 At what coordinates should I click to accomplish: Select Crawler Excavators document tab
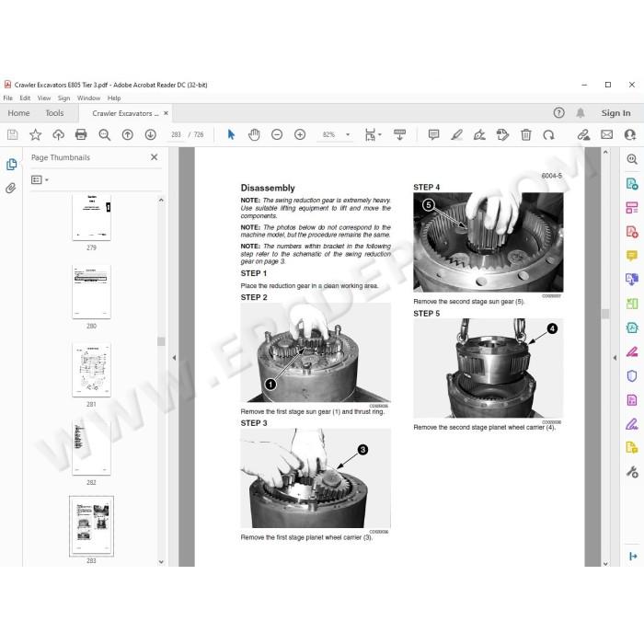pyautogui.click(x=125, y=113)
